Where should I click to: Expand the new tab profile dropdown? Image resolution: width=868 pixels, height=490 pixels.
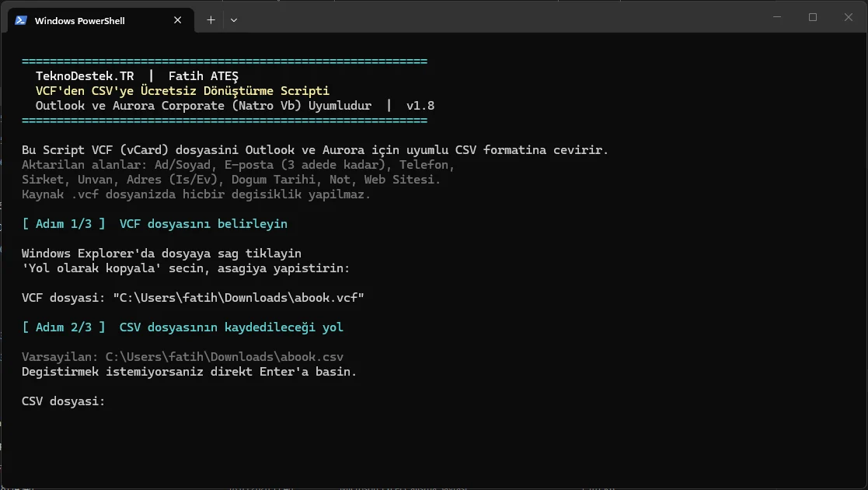tap(234, 20)
